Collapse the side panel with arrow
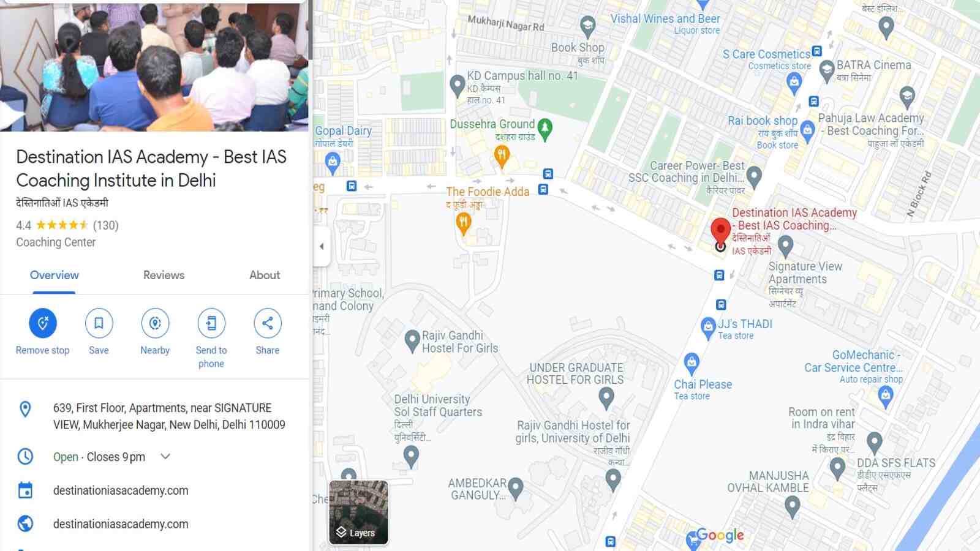Screen dimensions: 980x551 coord(322,247)
